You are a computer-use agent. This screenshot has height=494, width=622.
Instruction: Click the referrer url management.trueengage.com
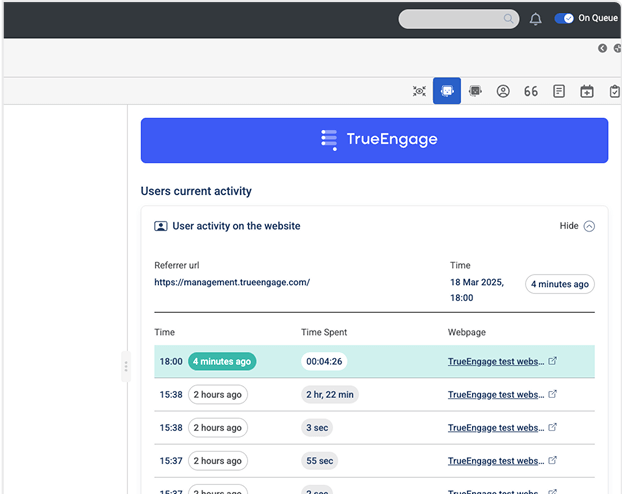click(232, 282)
